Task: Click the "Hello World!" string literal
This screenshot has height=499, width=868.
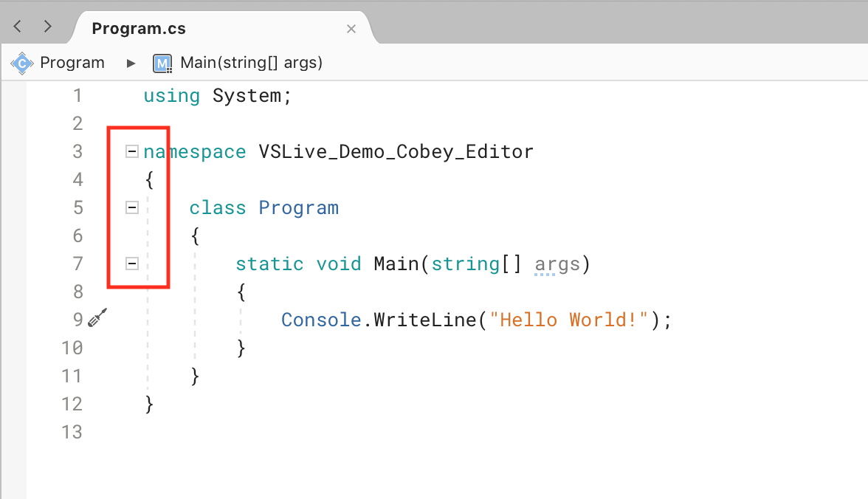Action: (568, 320)
